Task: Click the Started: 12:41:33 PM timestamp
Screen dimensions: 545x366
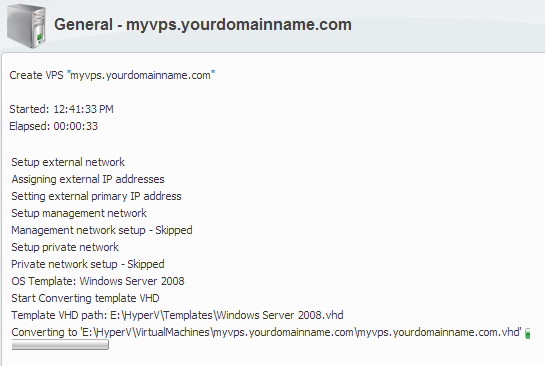Action: pos(61,109)
